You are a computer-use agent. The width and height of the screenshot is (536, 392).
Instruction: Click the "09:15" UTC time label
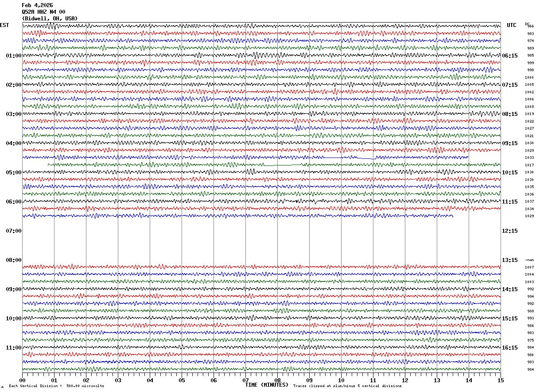click(x=510, y=143)
